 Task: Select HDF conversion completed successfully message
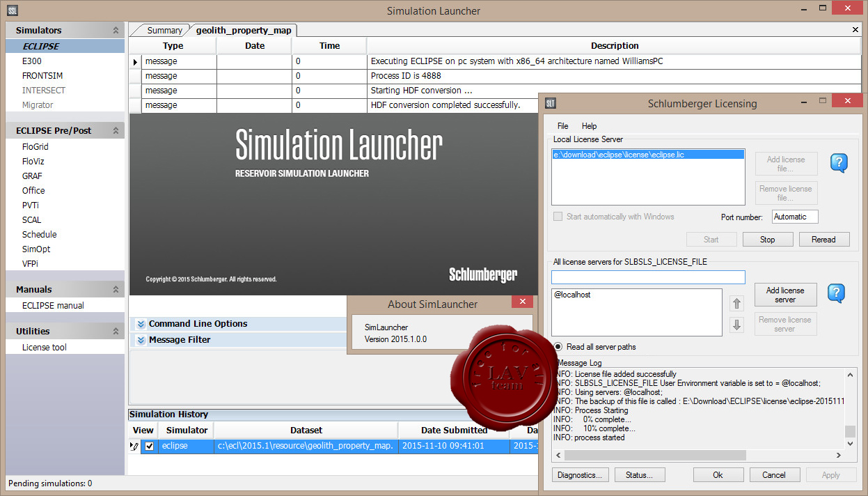[445, 105]
